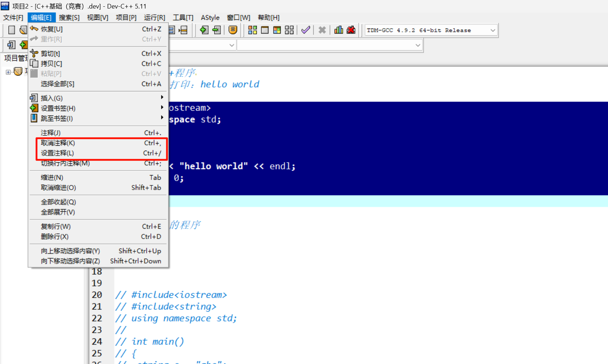The width and height of the screenshot is (608, 364).
Task: Click the partly hidden Open project toolbar icon
Action: [24, 30]
